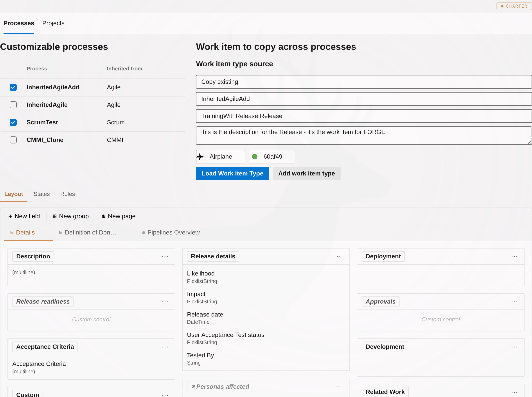The image size is (532, 397).
Task: Open the Rules tab
Action: point(68,194)
